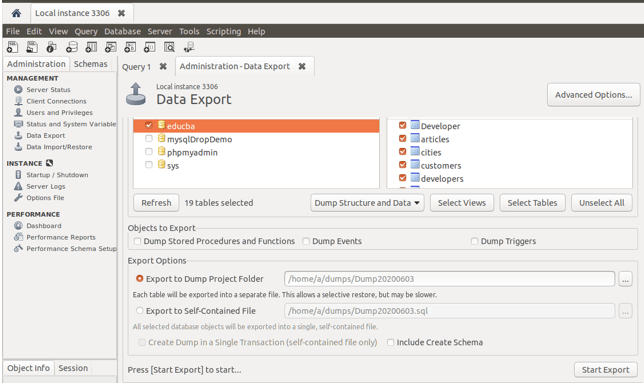Viewport: 644px width, 384px height.
Task: Open the File menu
Action: 13,32
